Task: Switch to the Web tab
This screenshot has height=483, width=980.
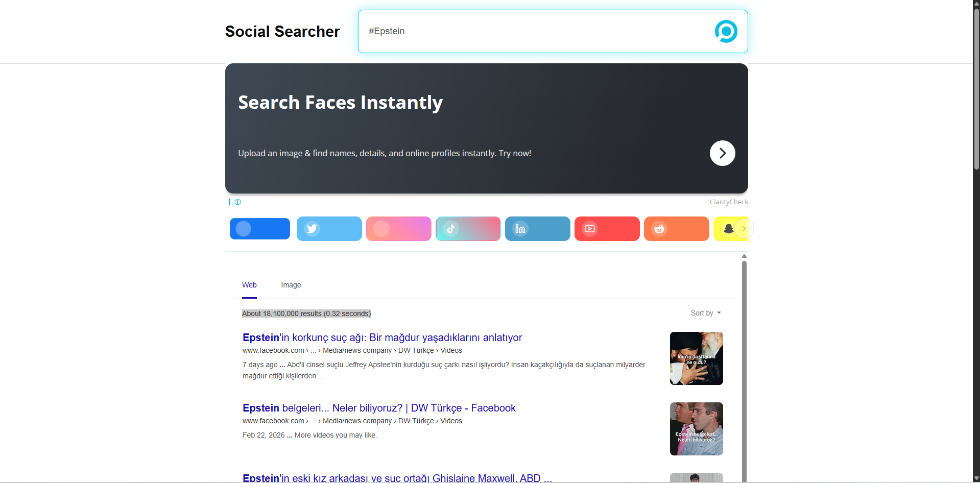Action: 249,285
